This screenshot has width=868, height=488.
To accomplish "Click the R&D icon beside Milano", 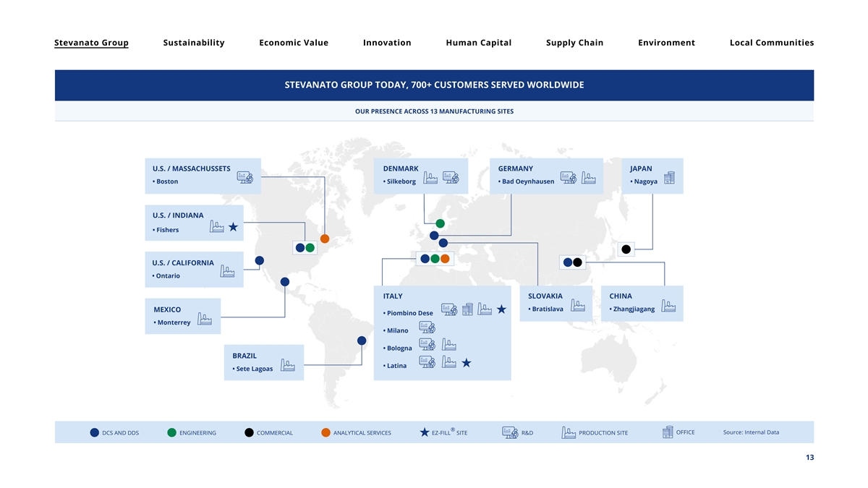I will coord(427,327).
